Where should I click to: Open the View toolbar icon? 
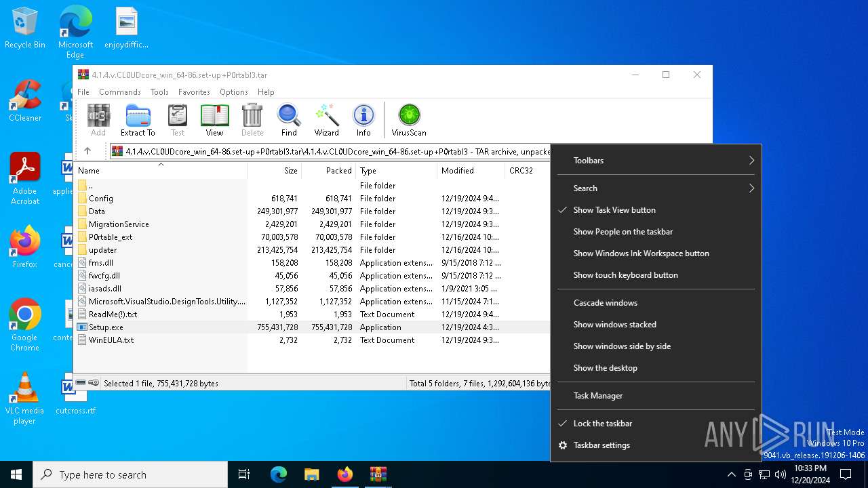click(214, 120)
